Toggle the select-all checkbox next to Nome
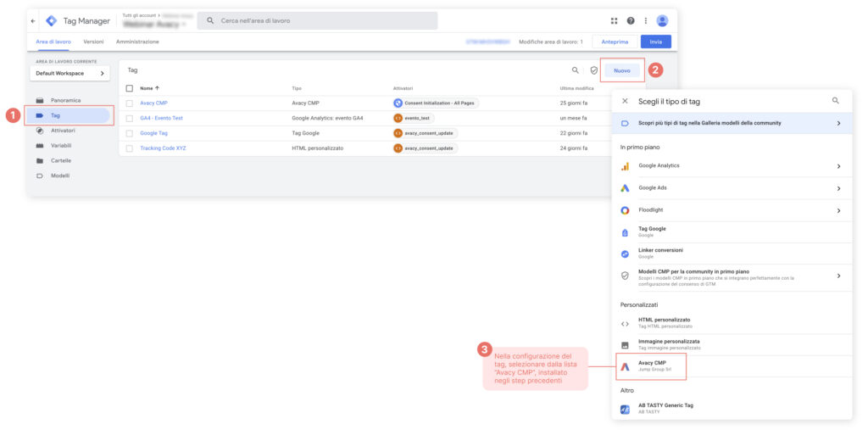The width and height of the screenshot is (868, 435). click(x=130, y=88)
